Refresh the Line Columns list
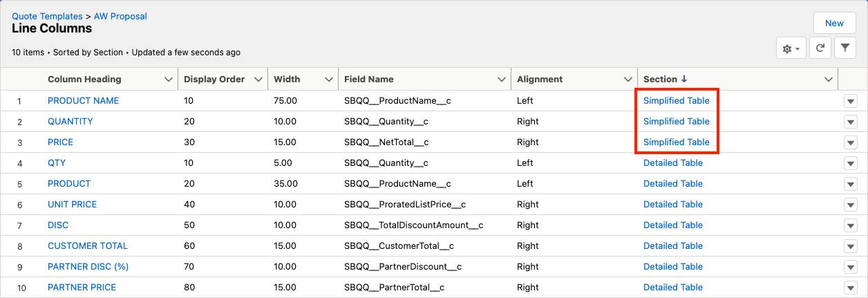Screen dimensions: 868x298 (x=820, y=48)
